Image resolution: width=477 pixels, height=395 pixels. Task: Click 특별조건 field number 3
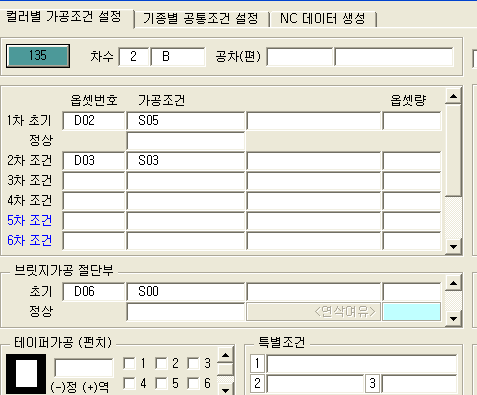[x=419, y=383]
